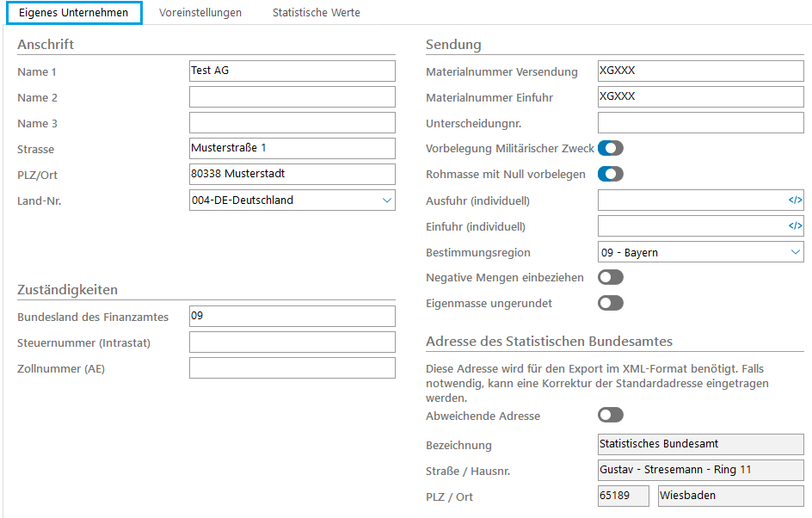Toggle Vorbelegung Militärischer Zweck switch
812x518 pixels.
point(610,148)
